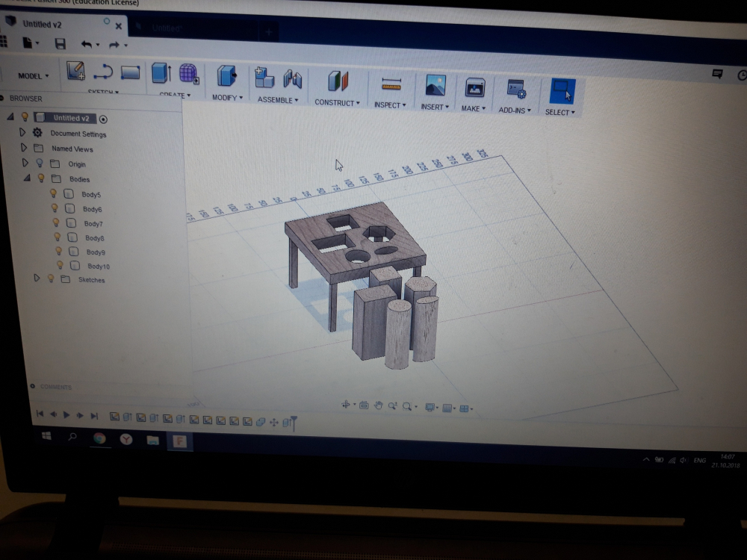Toggle visibility bulb for Sketches folder
This screenshot has width=747, height=560.
51,279
